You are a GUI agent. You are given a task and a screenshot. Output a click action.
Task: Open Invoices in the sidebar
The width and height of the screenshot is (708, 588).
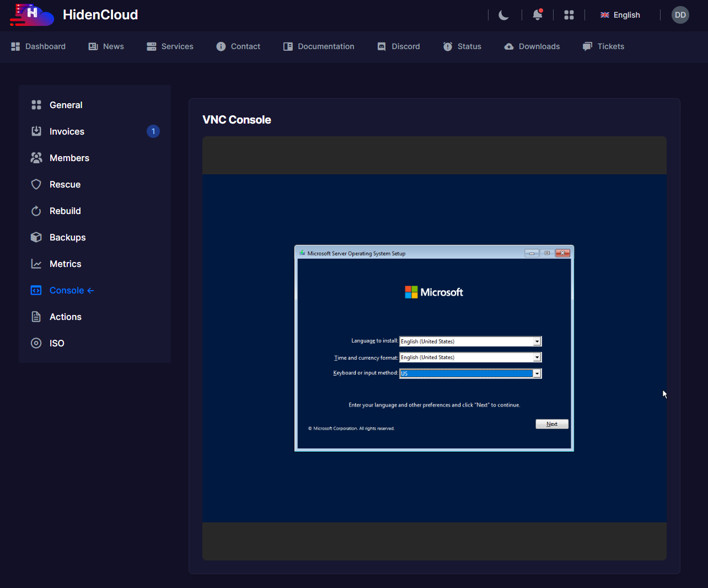click(67, 131)
